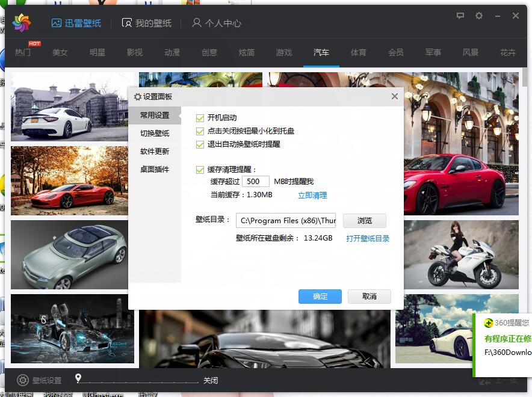This screenshot has width=532, height=397.
Task: Open the 切换壁纸 settings section
Action: (155, 134)
